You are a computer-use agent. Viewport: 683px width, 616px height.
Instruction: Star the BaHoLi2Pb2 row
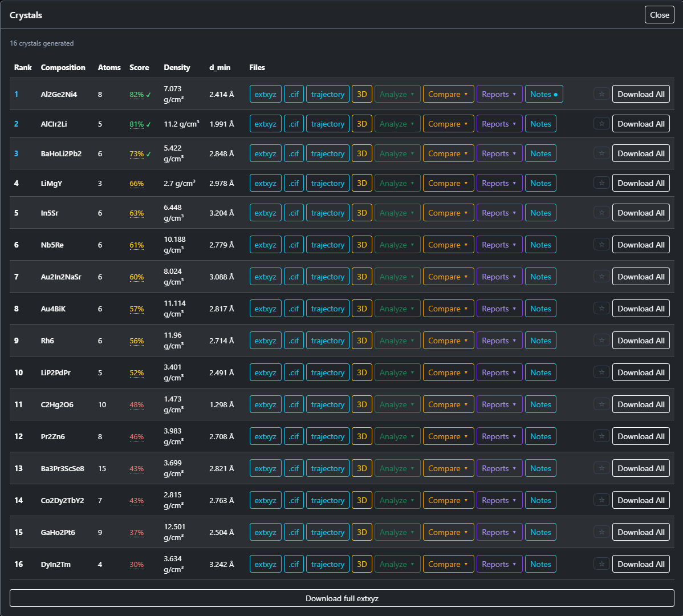601,153
